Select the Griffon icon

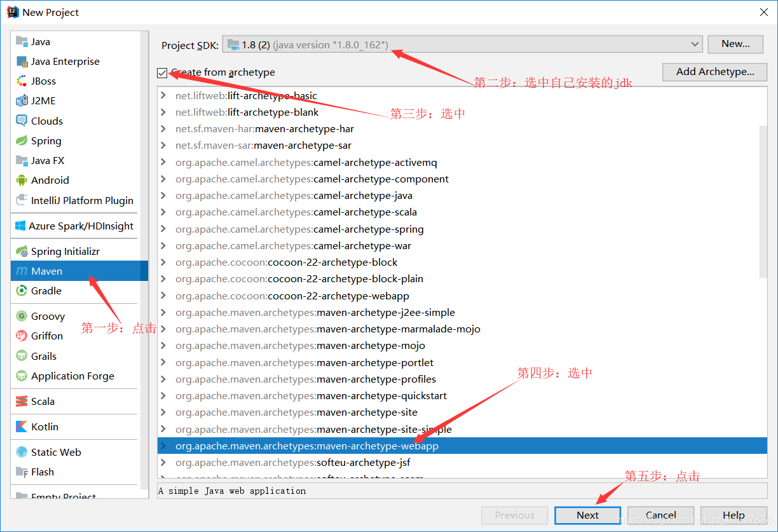[22, 336]
